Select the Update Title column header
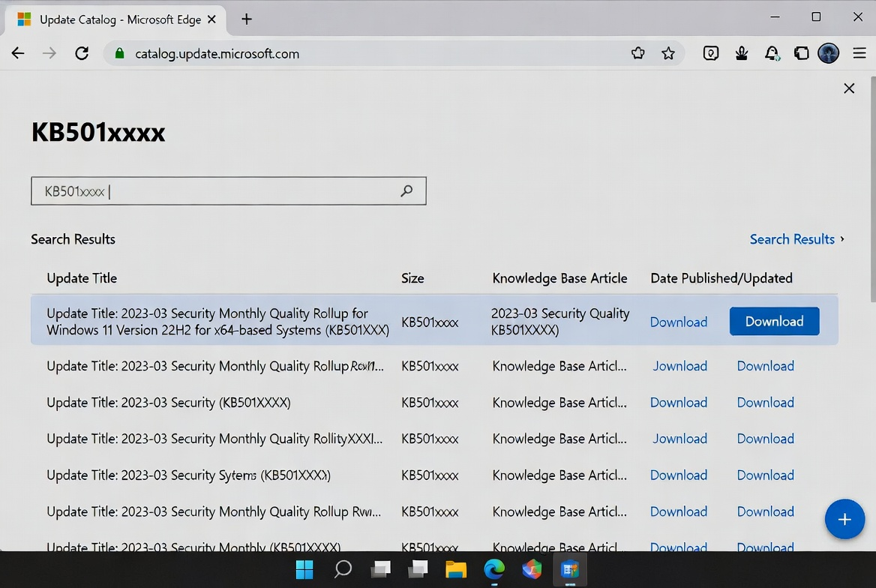The height and width of the screenshot is (588, 876). 82,278
